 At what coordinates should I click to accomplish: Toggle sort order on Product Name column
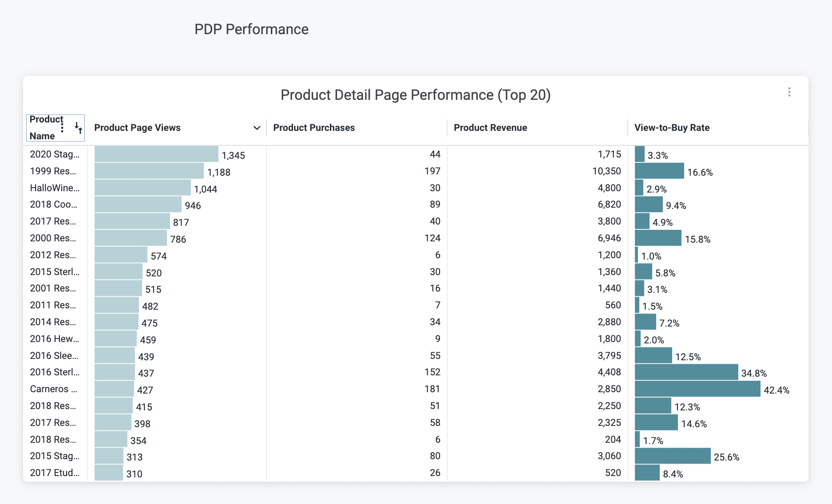[79, 128]
